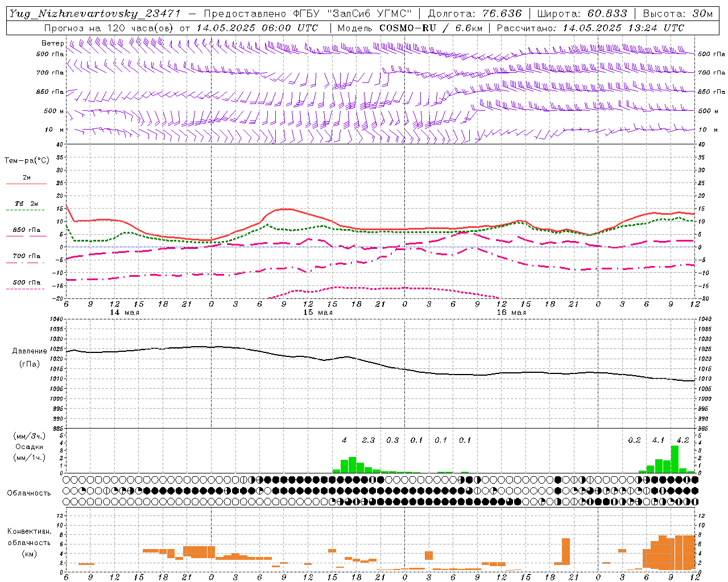The image size is (728, 582).
Task: Click the '0.2' three-hour precipitation value
Action: pos(634,440)
